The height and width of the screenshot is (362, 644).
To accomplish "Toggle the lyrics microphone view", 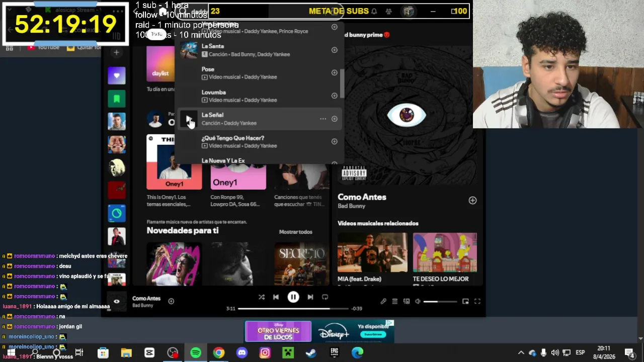I will pyautogui.click(x=383, y=302).
